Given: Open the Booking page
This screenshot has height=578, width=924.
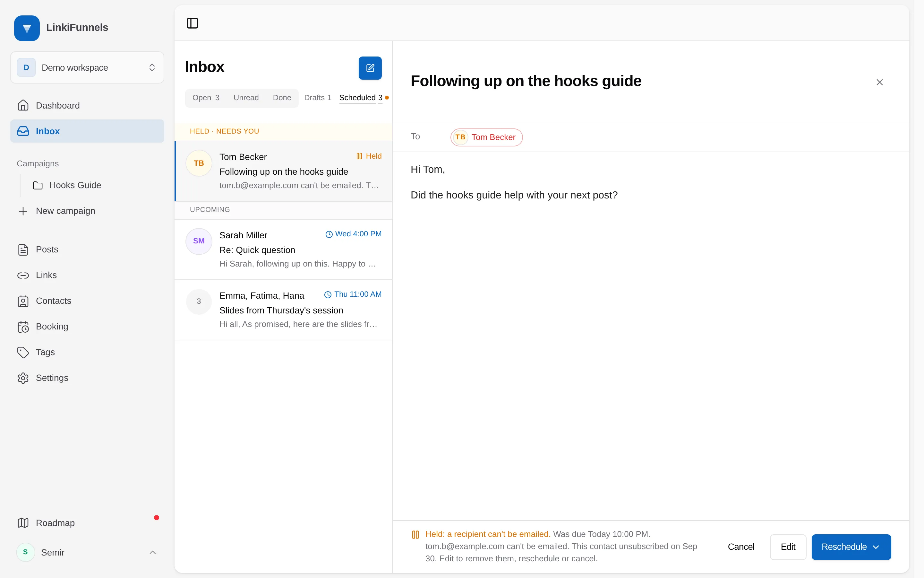Looking at the screenshot, I should click(87, 327).
